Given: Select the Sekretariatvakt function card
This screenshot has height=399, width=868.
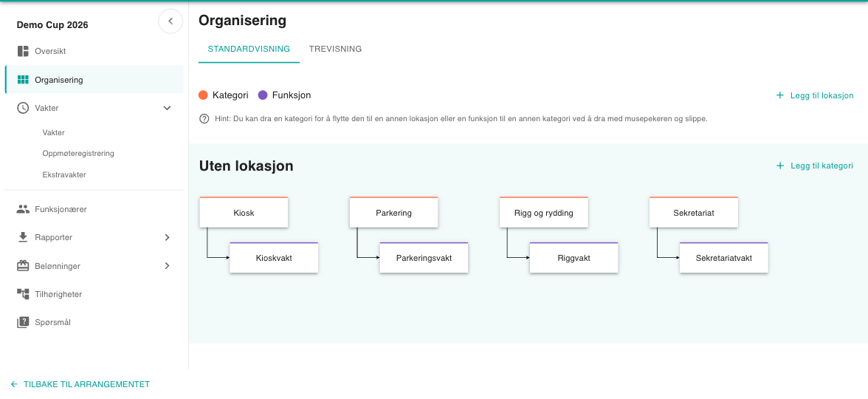Looking at the screenshot, I should 724,258.
